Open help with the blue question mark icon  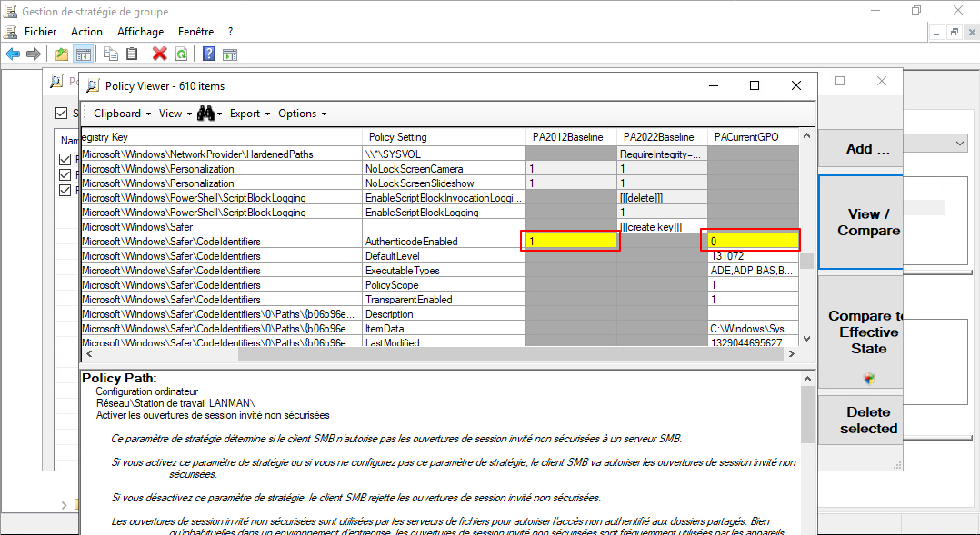pyautogui.click(x=209, y=54)
